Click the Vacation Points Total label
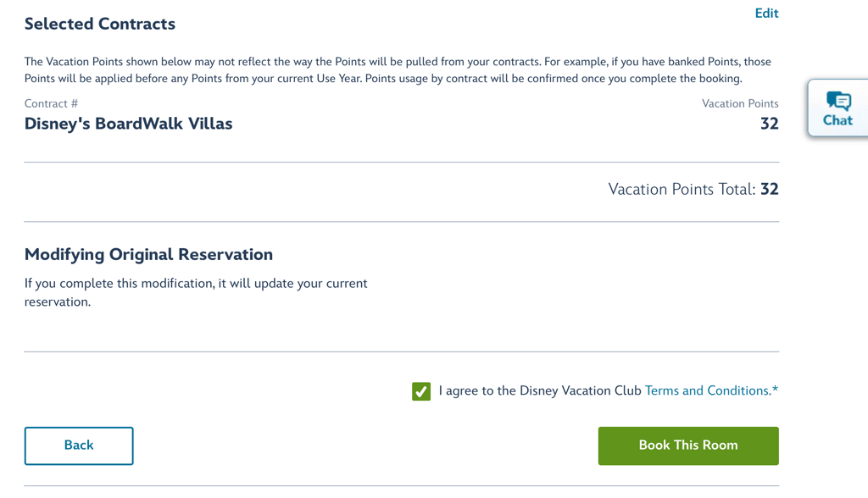This screenshot has height=498, width=868. (681, 189)
